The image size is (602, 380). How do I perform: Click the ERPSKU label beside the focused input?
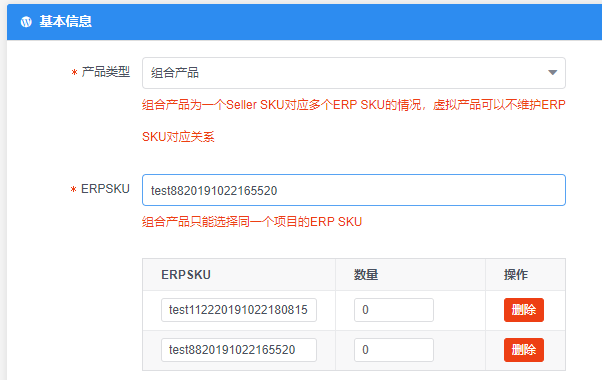[105, 189]
